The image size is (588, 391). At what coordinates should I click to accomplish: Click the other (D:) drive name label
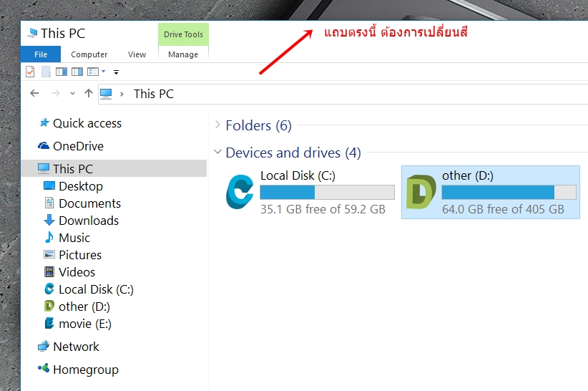point(468,175)
